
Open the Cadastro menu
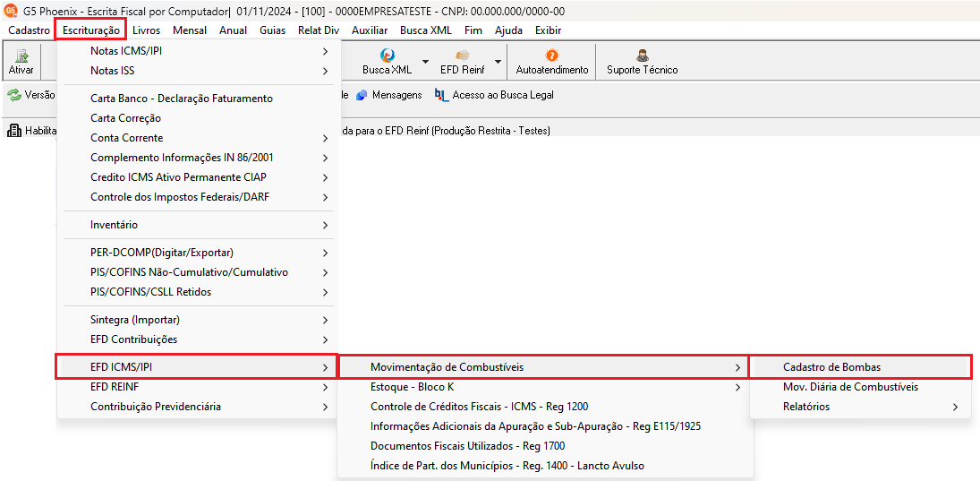coord(29,30)
